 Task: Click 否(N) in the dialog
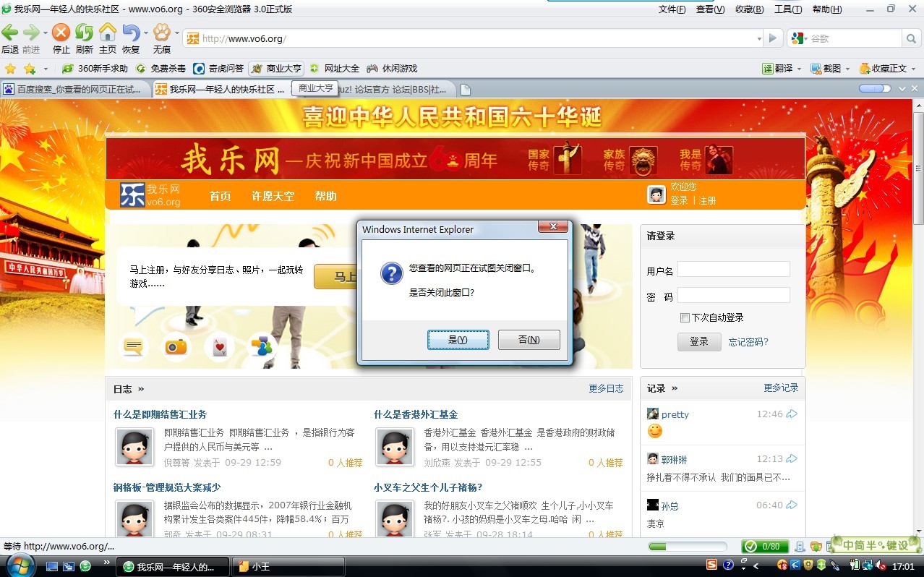[529, 340]
